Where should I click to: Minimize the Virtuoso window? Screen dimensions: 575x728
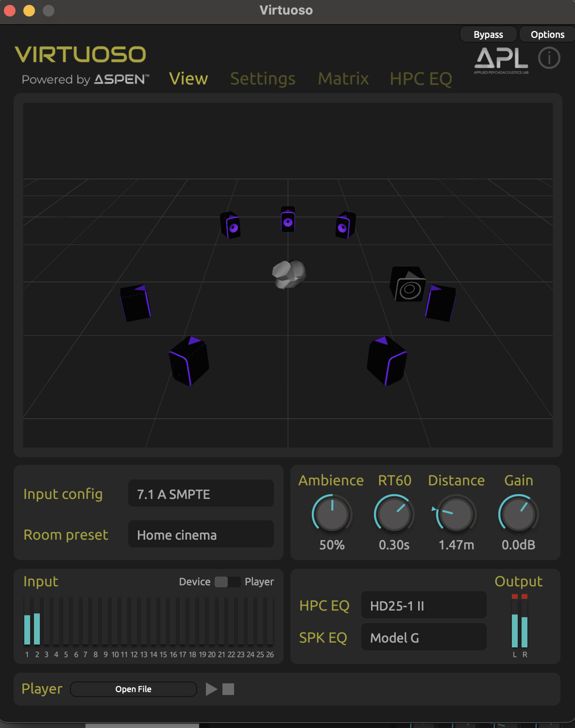(29, 10)
